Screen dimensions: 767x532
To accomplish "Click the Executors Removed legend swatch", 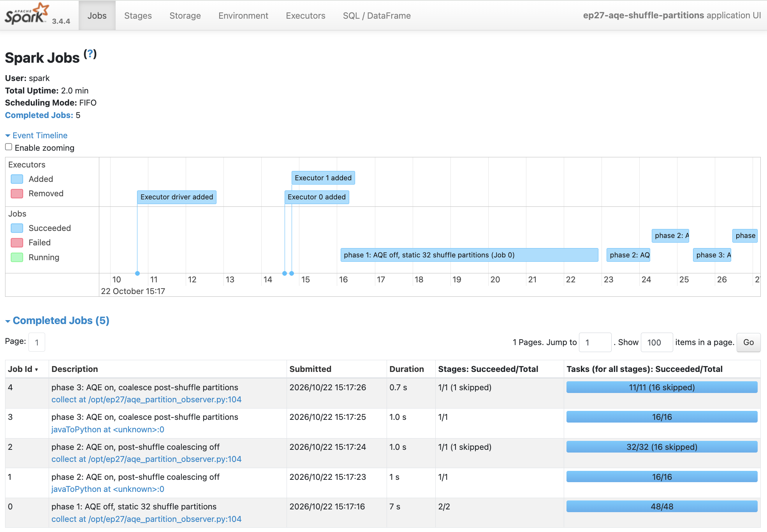I will (x=17, y=194).
